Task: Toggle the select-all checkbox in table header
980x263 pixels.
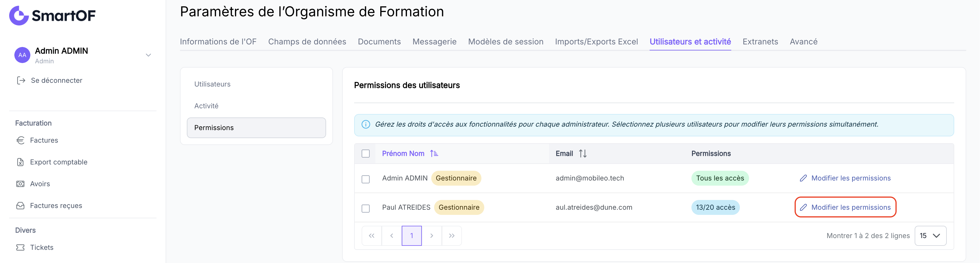Action: point(366,153)
